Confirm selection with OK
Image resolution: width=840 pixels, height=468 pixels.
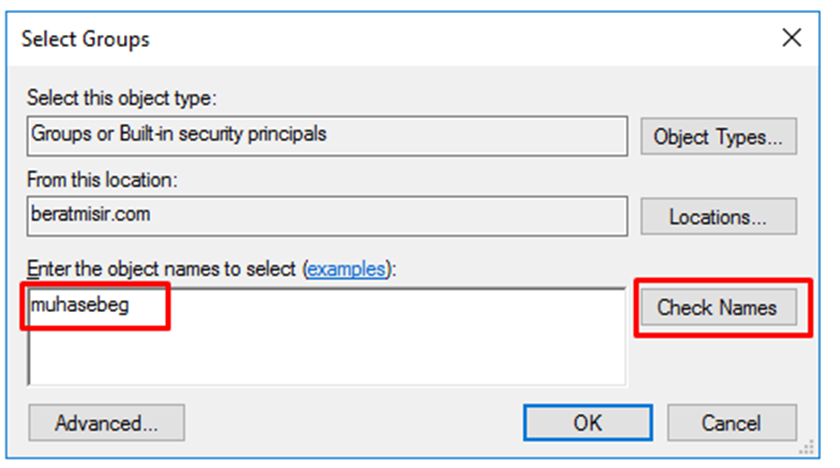click(x=587, y=422)
